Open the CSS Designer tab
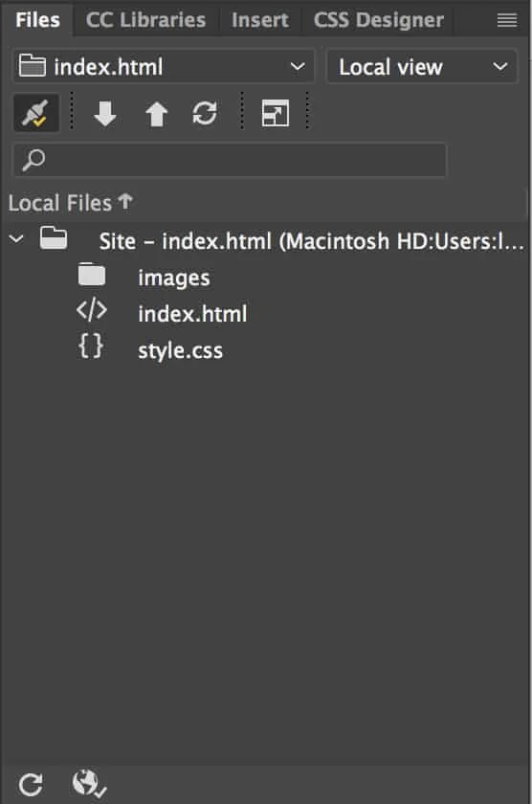 click(379, 20)
